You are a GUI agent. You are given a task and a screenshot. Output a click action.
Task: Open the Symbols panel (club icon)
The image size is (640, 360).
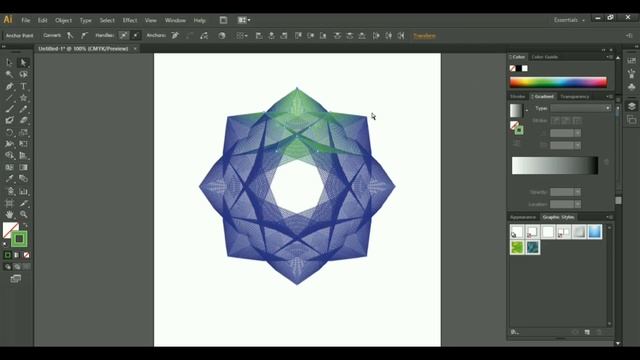(631, 87)
